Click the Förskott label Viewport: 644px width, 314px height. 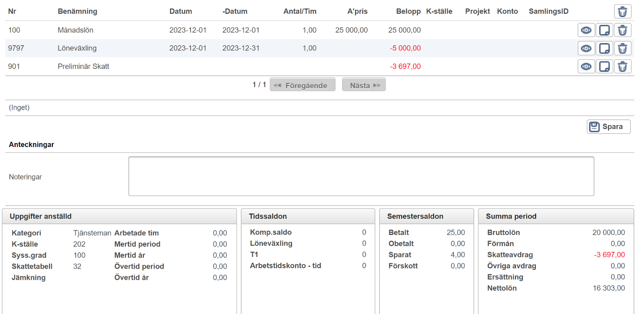click(x=403, y=266)
